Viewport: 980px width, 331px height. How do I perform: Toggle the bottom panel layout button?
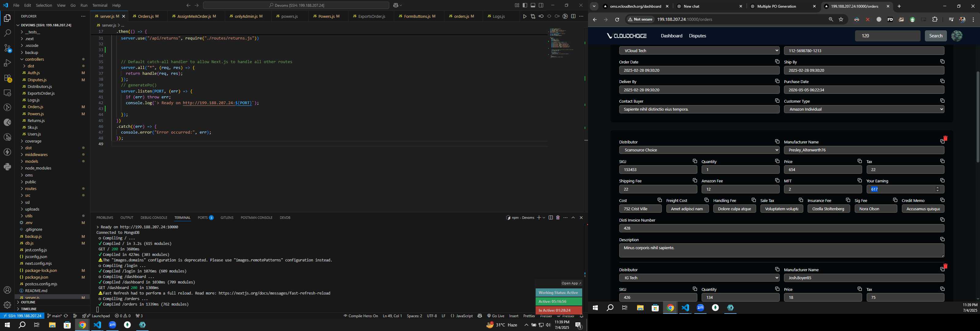coord(533,5)
